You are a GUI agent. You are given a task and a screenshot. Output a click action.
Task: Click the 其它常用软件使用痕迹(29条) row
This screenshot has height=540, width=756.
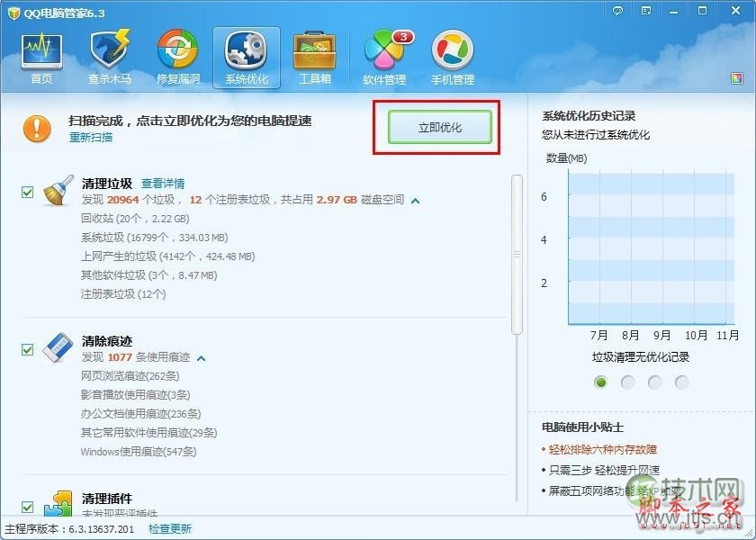pyautogui.click(x=149, y=433)
